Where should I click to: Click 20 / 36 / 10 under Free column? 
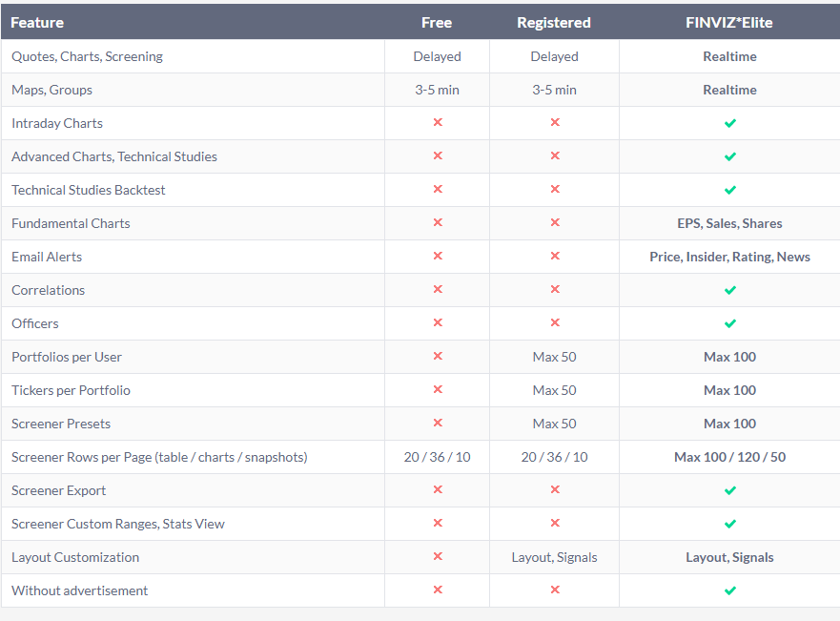[437, 457]
